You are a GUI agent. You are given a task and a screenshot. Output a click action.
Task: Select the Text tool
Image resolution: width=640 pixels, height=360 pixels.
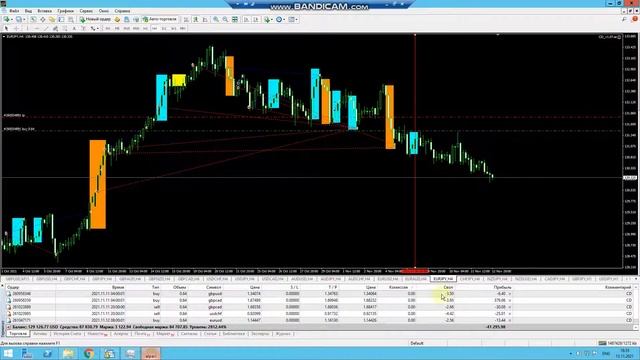pos(74,28)
